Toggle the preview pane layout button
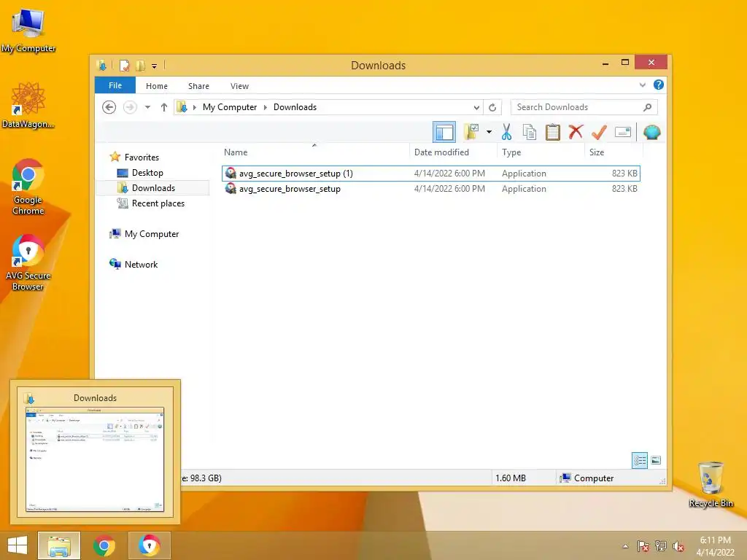Image resolution: width=747 pixels, height=560 pixels. [444, 132]
